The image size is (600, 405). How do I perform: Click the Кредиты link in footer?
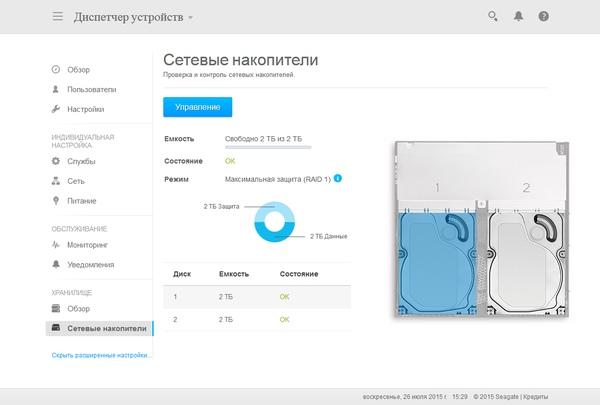[535, 397]
